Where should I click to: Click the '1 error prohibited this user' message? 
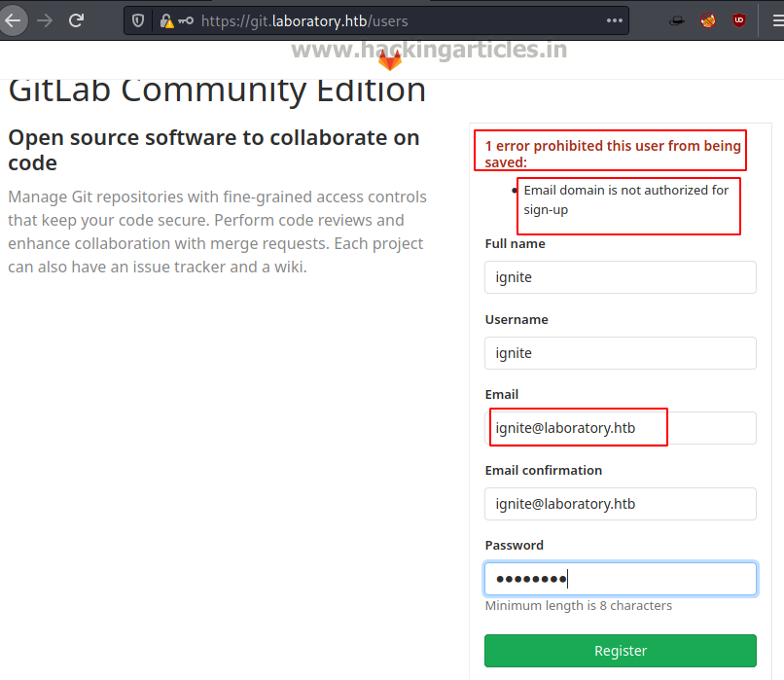(x=613, y=154)
